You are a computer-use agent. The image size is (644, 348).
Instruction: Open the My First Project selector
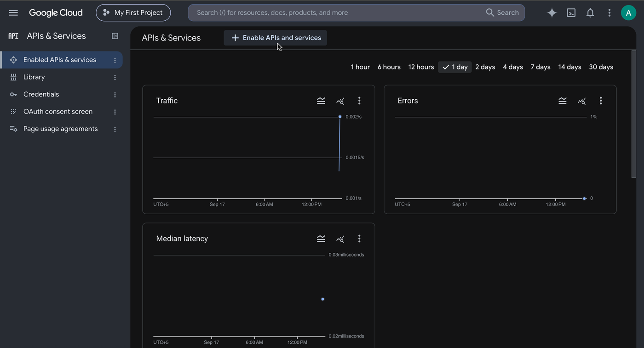pyautogui.click(x=133, y=13)
